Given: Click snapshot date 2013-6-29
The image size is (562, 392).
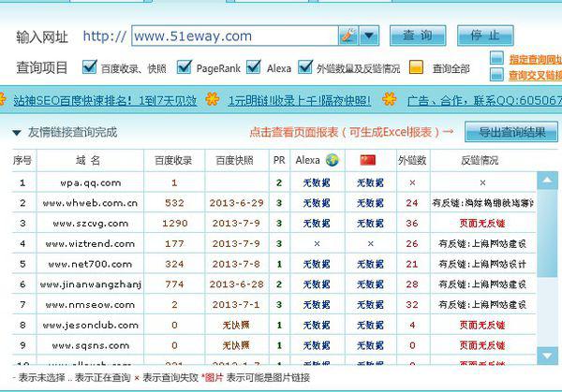Looking at the screenshot, I should (237, 203).
